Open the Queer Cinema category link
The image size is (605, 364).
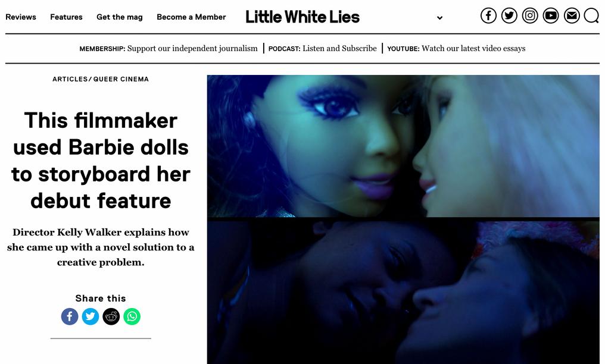(121, 79)
